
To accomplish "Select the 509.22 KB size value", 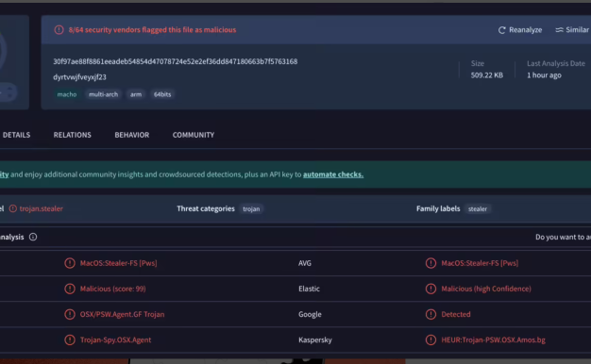I will (486, 75).
